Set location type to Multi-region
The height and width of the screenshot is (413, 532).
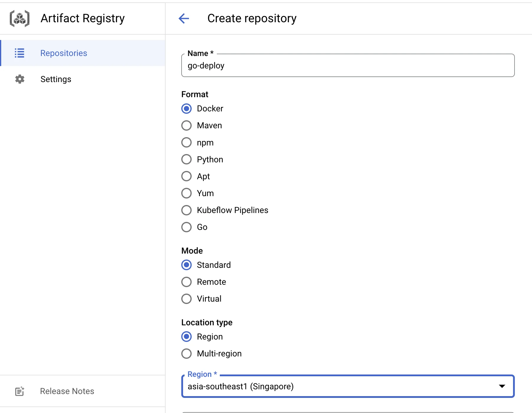[186, 353]
